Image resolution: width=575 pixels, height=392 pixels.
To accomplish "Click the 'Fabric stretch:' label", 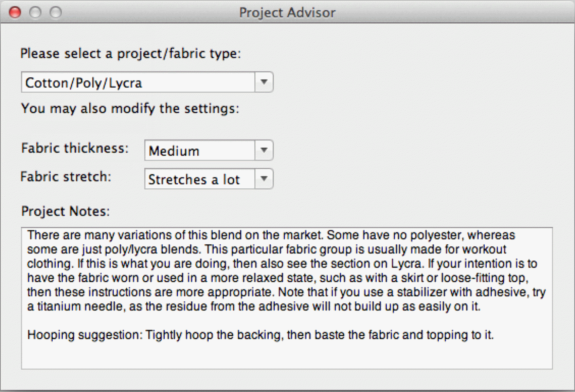I will coord(66,177).
